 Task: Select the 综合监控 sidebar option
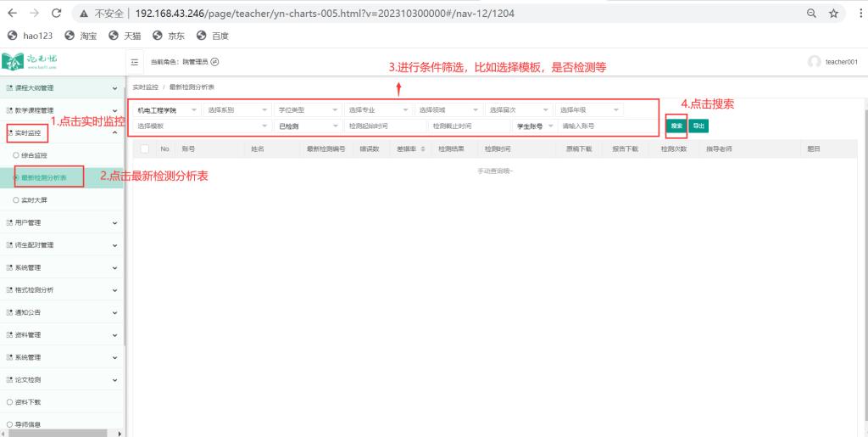pos(36,155)
